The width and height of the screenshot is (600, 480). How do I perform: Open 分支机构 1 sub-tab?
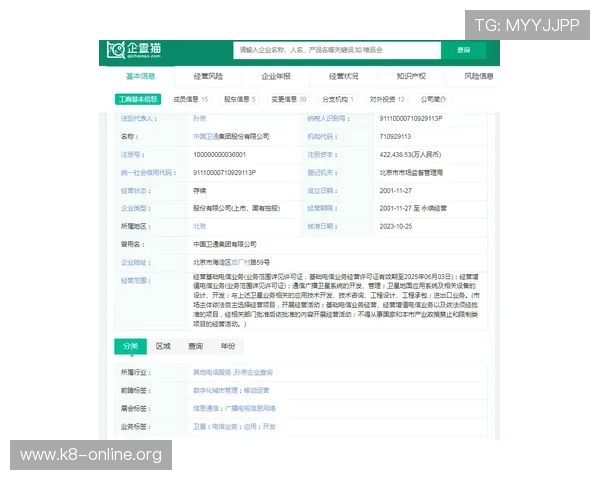click(x=338, y=100)
